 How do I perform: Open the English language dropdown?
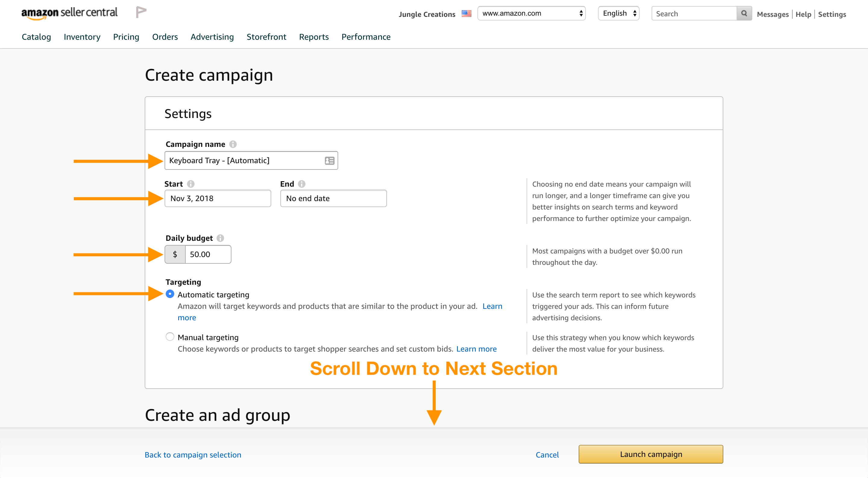(619, 14)
